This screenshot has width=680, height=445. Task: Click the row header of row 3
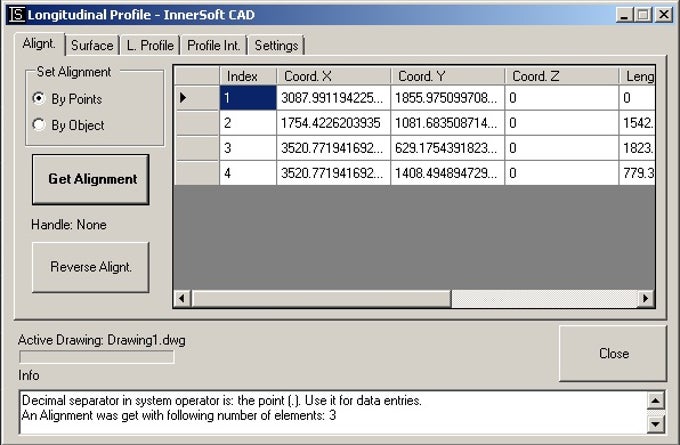click(x=196, y=148)
